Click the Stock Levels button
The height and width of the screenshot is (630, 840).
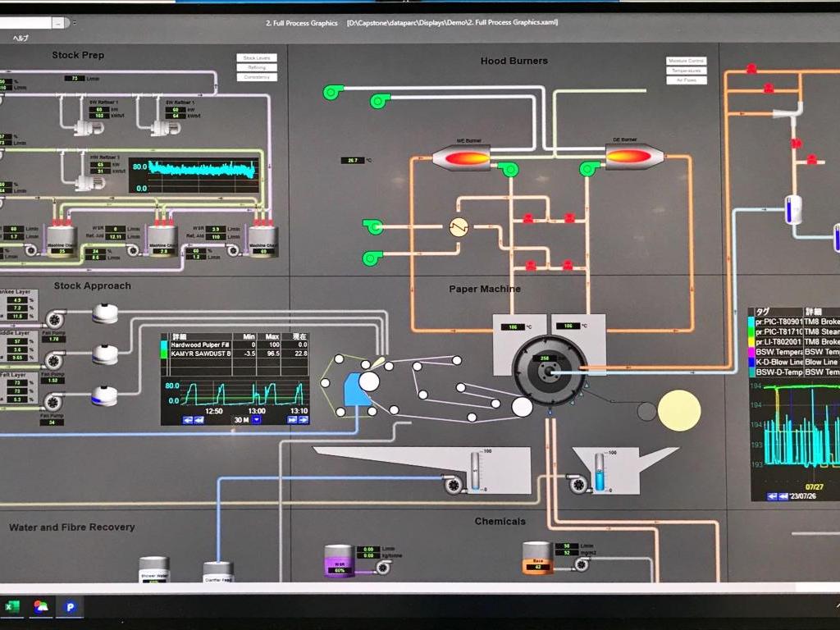[257, 58]
